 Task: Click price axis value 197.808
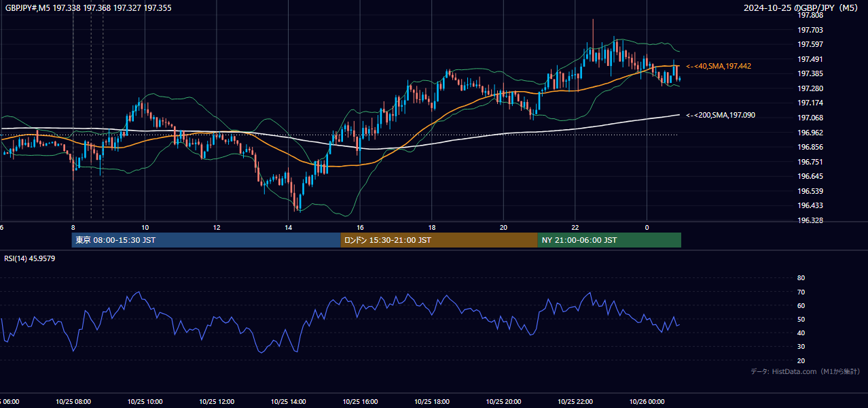coord(810,15)
